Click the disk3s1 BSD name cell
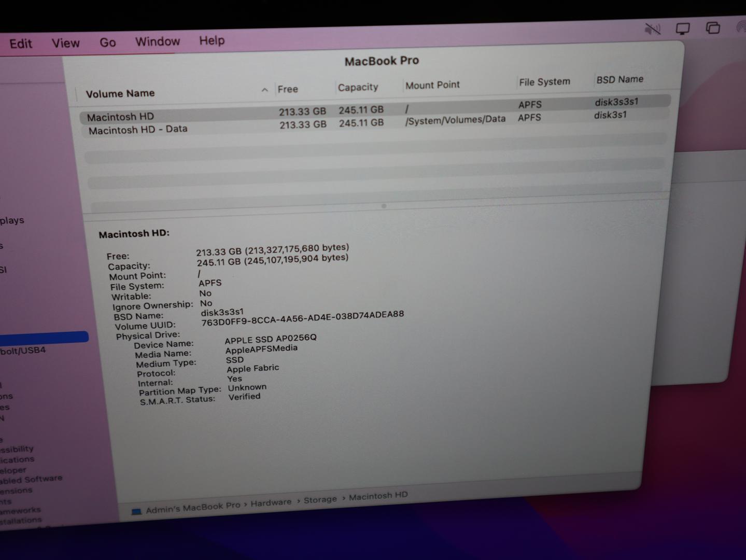The height and width of the screenshot is (560, 746). point(610,115)
